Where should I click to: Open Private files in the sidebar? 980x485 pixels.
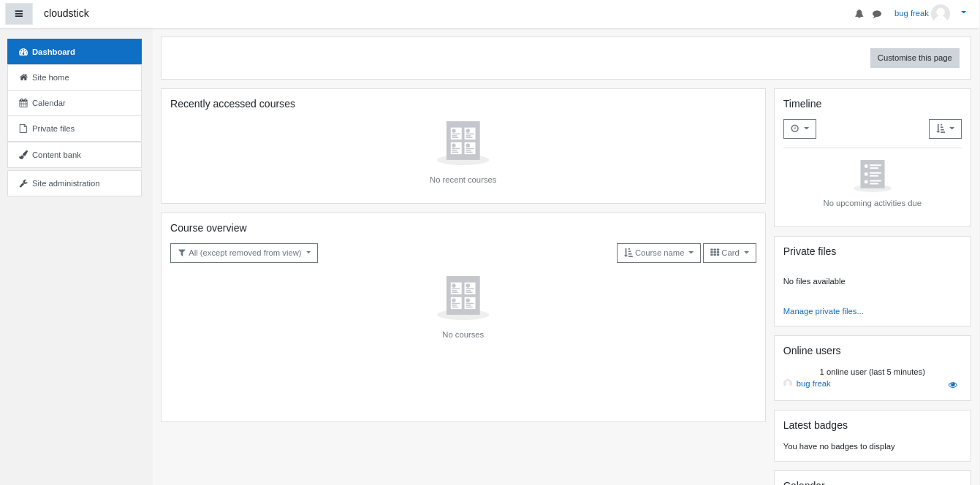coord(75,129)
